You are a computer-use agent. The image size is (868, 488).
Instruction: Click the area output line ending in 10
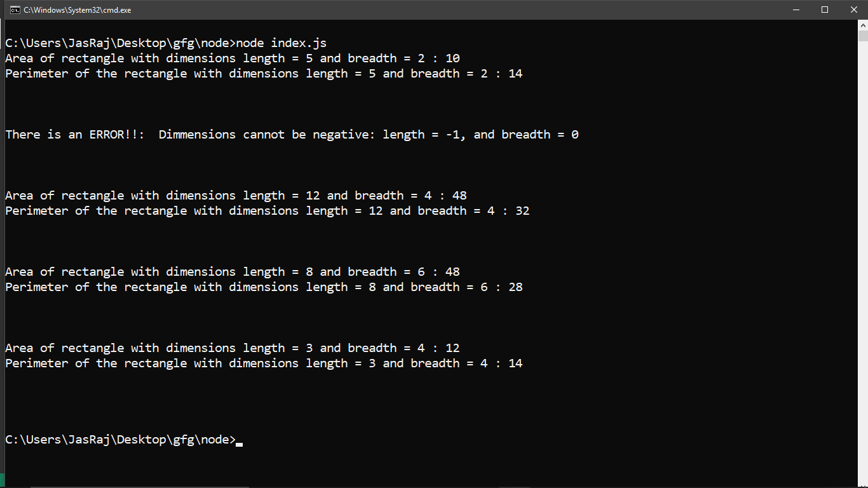[232, 58]
